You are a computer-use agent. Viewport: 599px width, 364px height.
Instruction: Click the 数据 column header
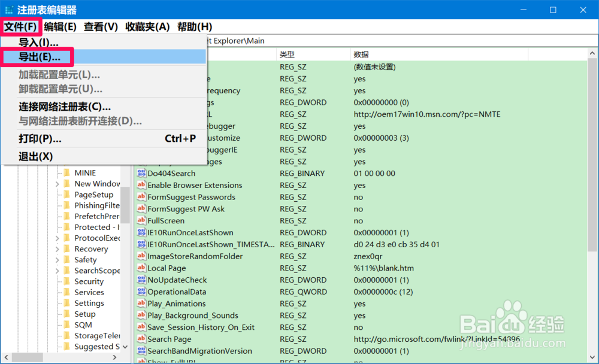[439, 54]
